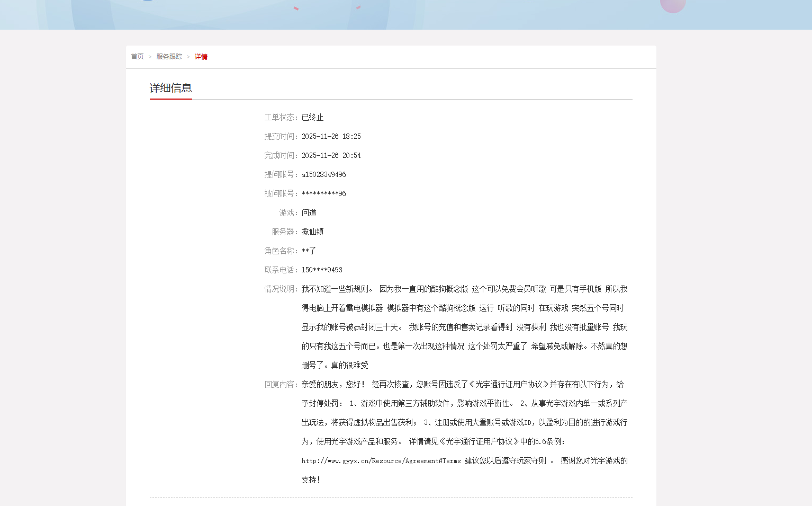Open the gyyx.cn Agreement URL in reply

(x=381, y=461)
